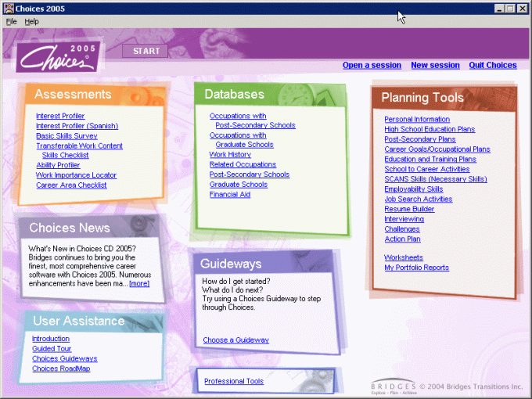Read [more] of Choices News
Viewport: 532px width, 399px height.
(x=139, y=283)
